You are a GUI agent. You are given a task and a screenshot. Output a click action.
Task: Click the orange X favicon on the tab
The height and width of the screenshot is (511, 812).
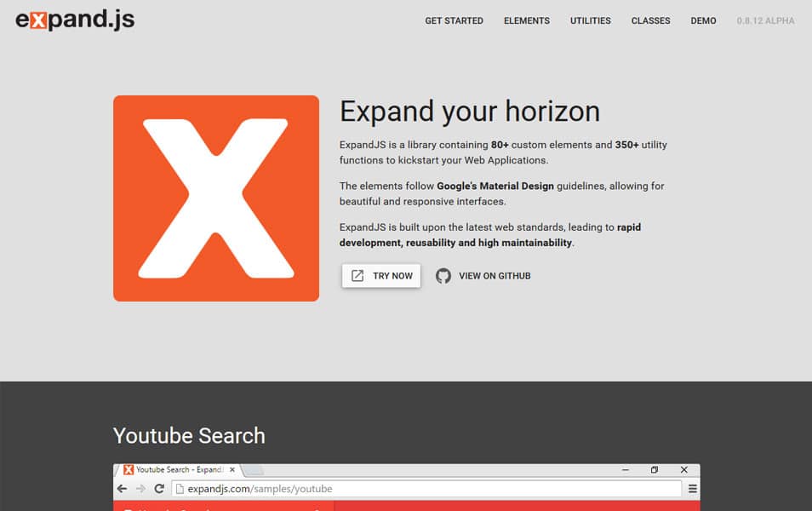coord(129,469)
